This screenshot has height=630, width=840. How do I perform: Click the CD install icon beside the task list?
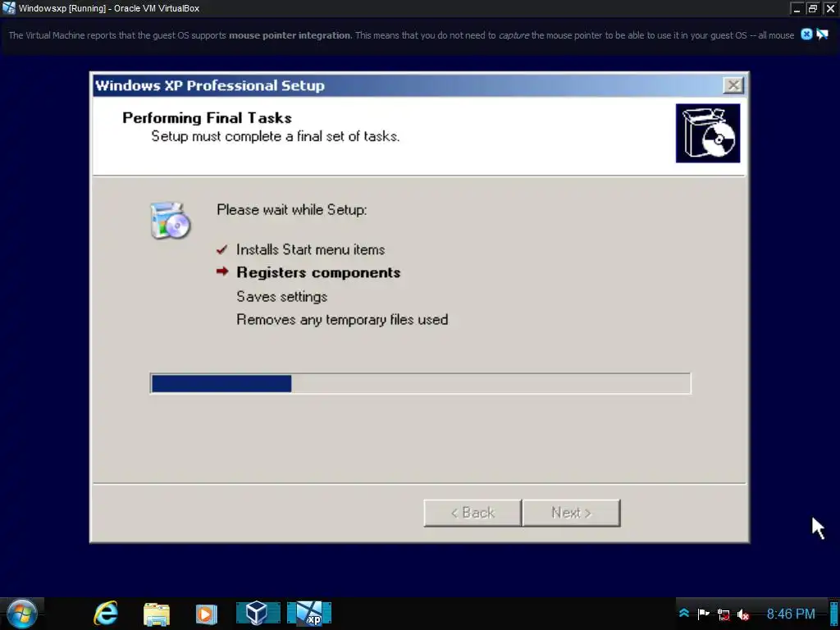tap(171, 220)
